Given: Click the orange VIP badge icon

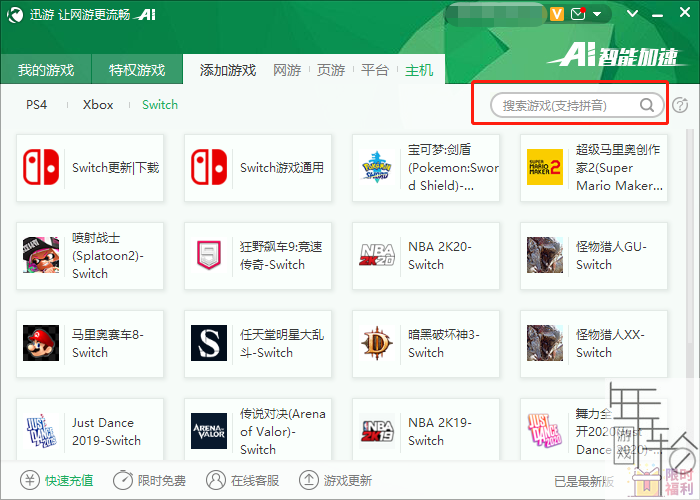Looking at the screenshot, I should click(557, 14).
